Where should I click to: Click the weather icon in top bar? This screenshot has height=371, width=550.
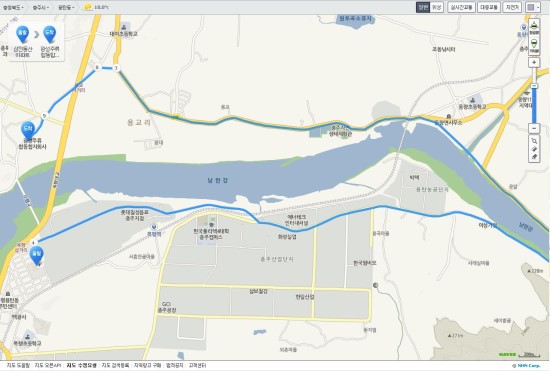coord(87,7)
